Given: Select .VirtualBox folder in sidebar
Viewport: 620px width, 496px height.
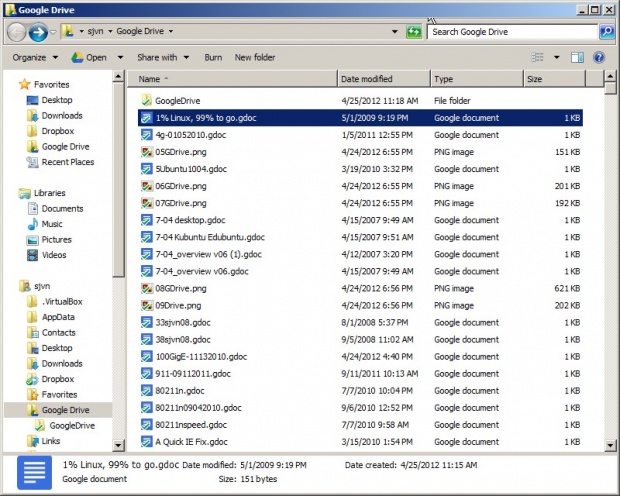Looking at the screenshot, I should (62, 302).
